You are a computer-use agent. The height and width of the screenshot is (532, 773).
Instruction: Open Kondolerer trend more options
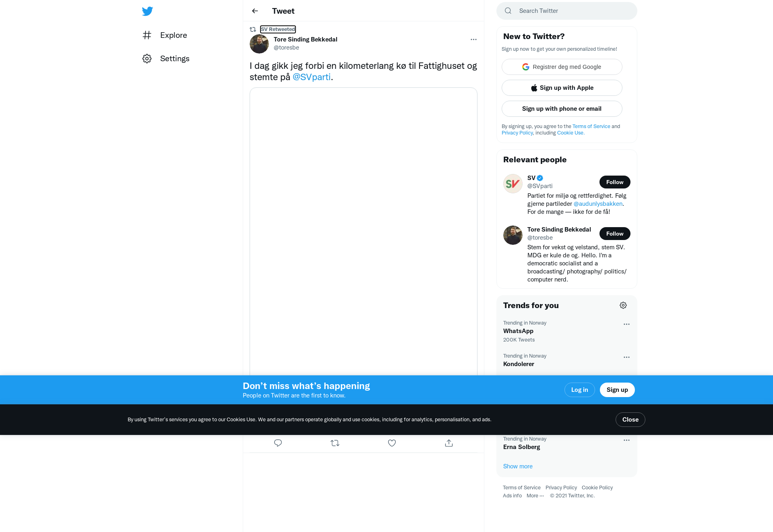tap(626, 357)
